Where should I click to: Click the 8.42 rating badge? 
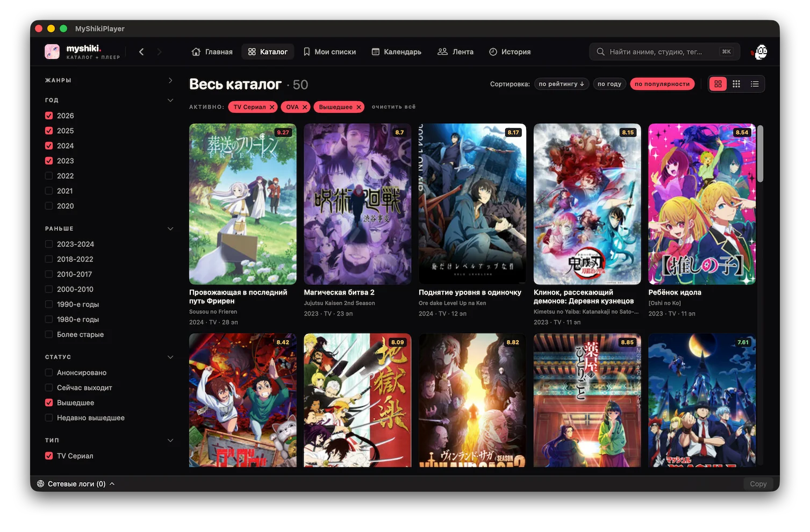(x=283, y=342)
